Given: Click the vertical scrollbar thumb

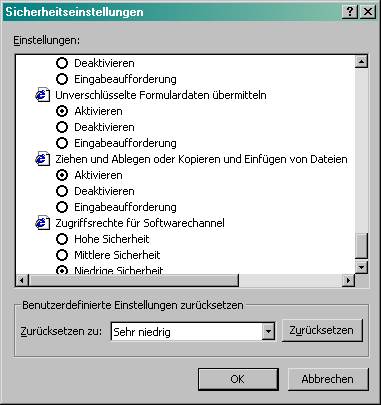Looking at the screenshot, I should pos(361,246).
